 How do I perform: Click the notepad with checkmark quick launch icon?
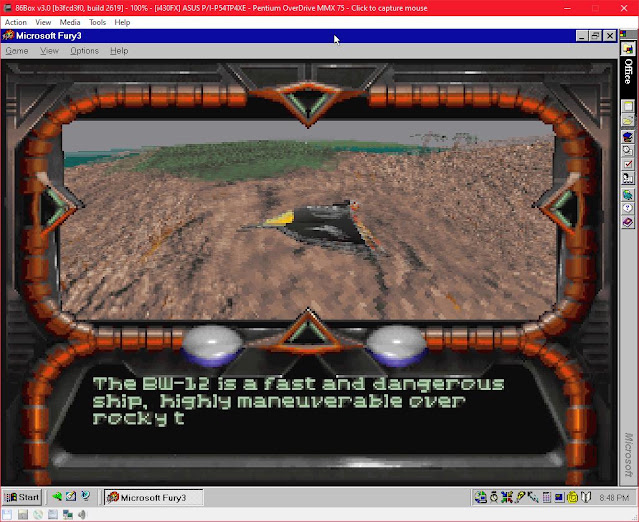71,497
